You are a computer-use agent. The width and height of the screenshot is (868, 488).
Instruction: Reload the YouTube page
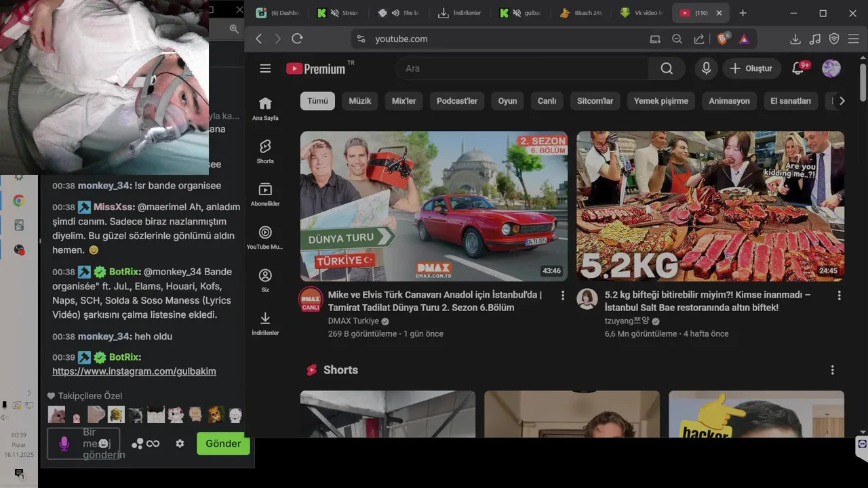pyautogui.click(x=297, y=39)
